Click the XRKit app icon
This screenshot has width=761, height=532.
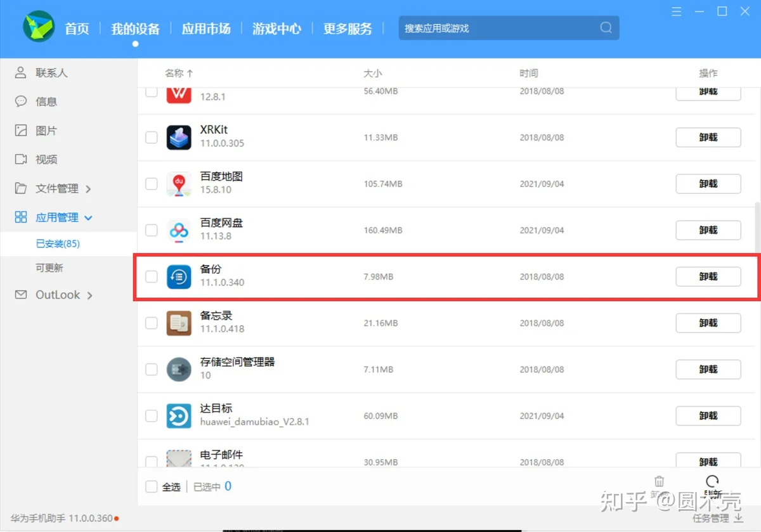(x=179, y=137)
